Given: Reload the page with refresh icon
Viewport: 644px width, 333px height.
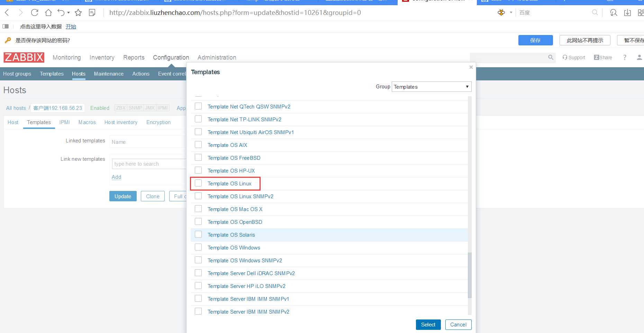Looking at the screenshot, I should 35,13.
